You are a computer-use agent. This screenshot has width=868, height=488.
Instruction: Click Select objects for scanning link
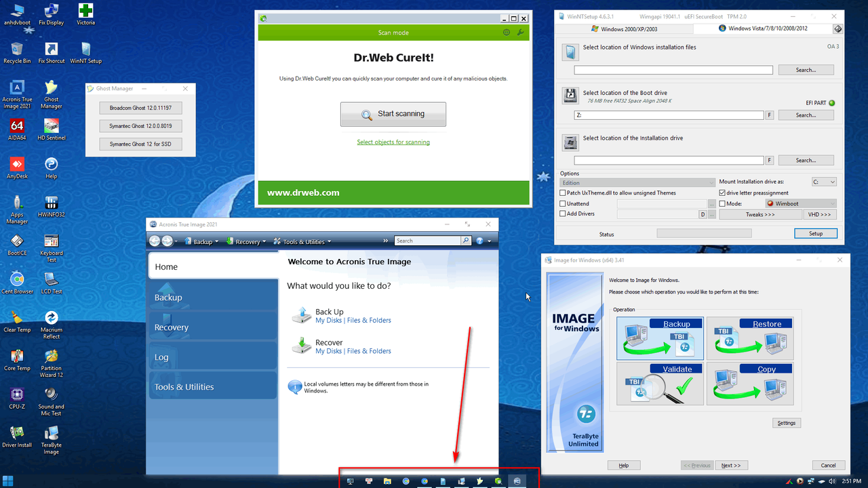pyautogui.click(x=393, y=142)
